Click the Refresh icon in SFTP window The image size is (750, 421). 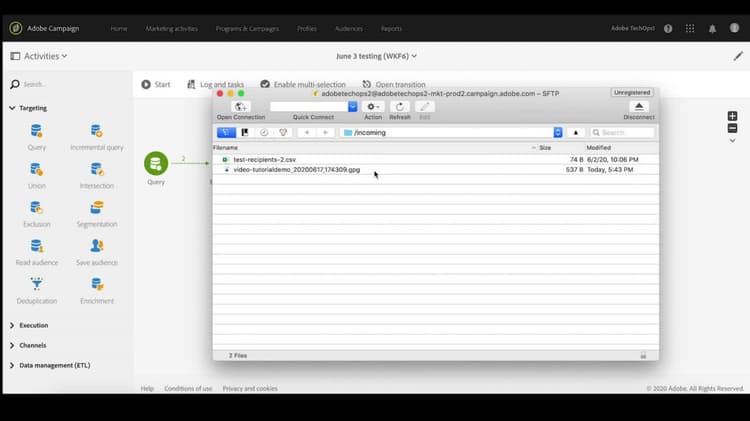pyautogui.click(x=400, y=107)
